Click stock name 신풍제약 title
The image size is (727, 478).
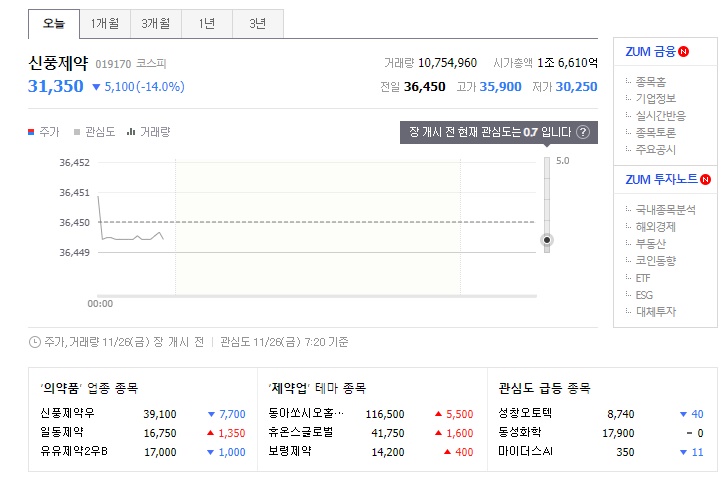58,63
